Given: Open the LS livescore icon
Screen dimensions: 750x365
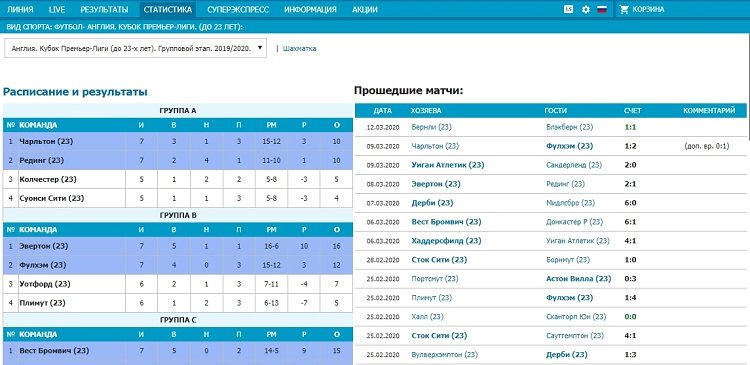Looking at the screenshot, I should tap(568, 9).
